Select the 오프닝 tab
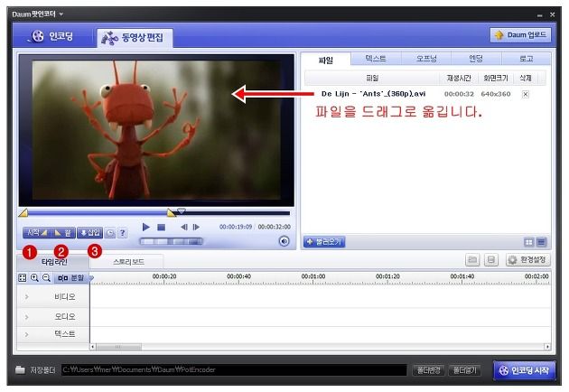569x392 pixels. [426, 59]
